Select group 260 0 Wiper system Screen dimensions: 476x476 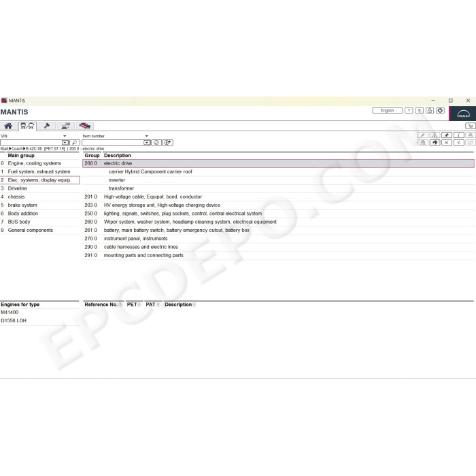[x=278, y=222]
